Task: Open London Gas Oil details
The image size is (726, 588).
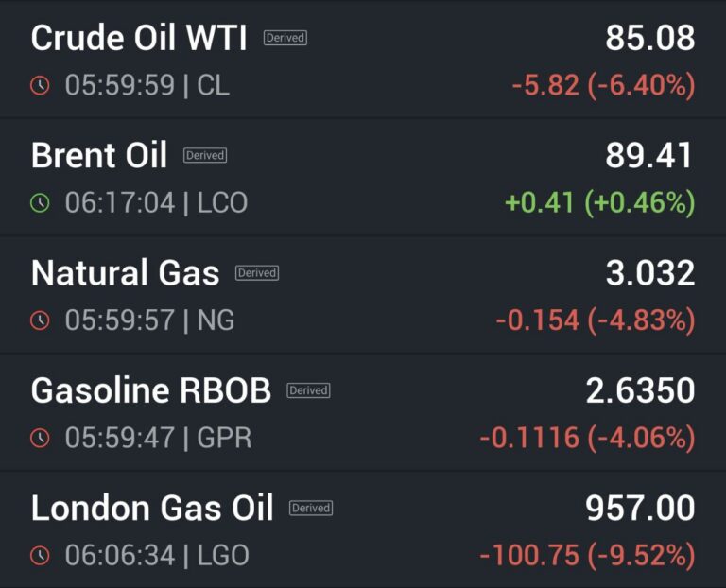Action: [152, 508]
